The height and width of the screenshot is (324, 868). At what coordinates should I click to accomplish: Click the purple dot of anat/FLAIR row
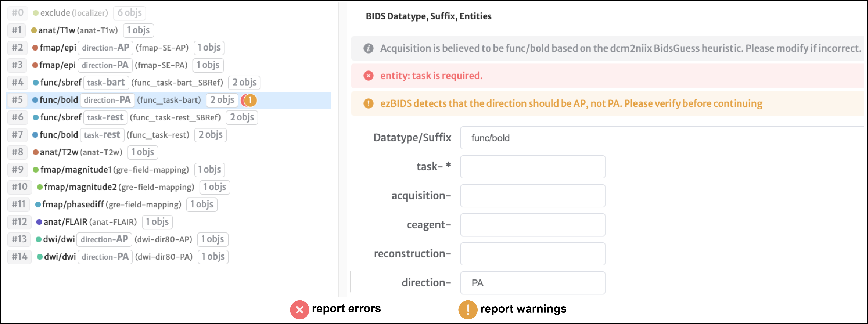click(39, 222)
